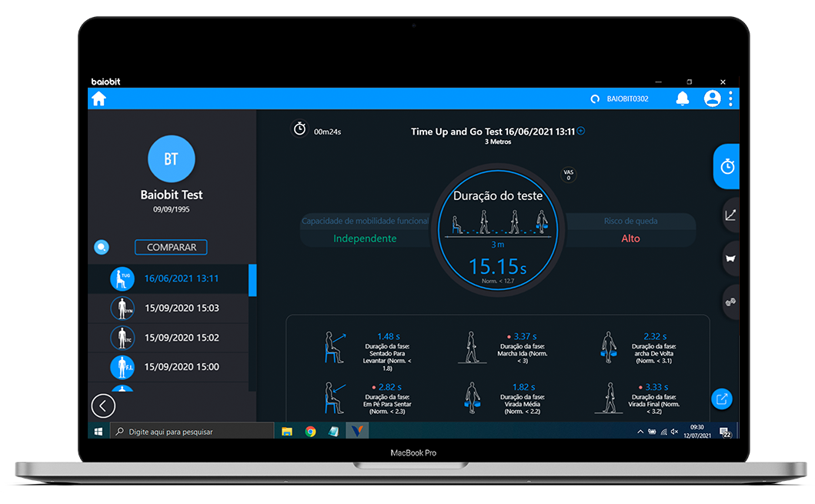815x504 pixels.
Task: Switch to the dumbbell exercise tab
Action: 731,302
